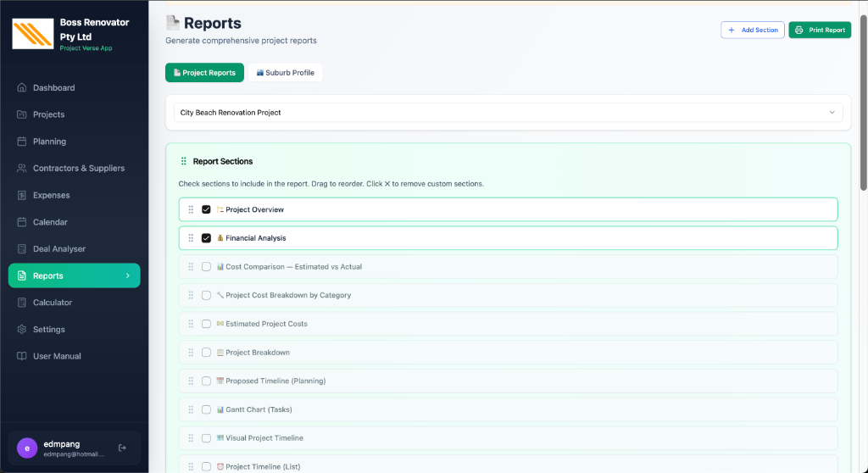The image size is (868, 473).
Task: Click the chevron on the Reports menu item
Action: (128, 275)
